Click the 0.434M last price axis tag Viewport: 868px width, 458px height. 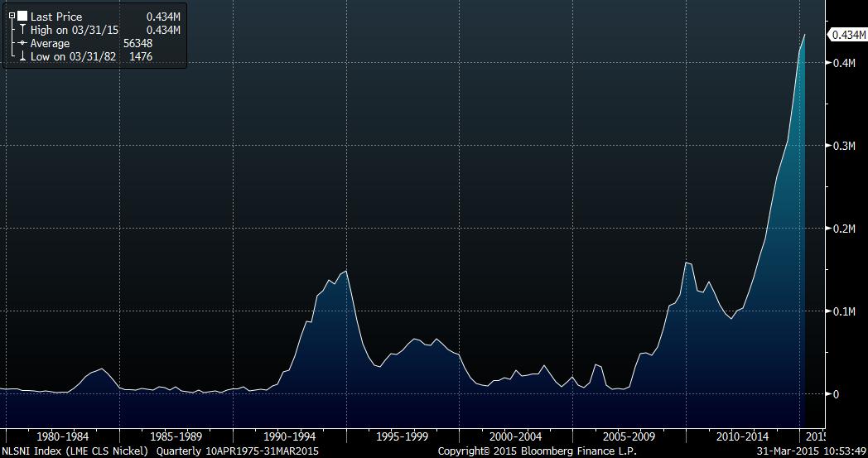click(x=847, y=36)
